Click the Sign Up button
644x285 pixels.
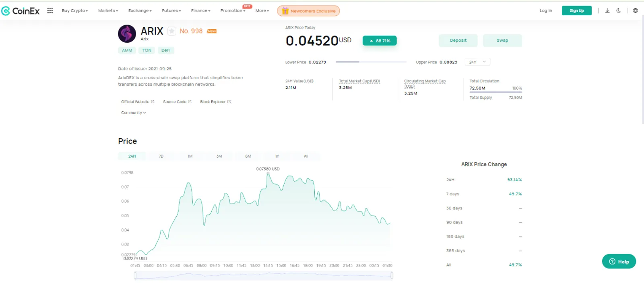tap(576, 11)
